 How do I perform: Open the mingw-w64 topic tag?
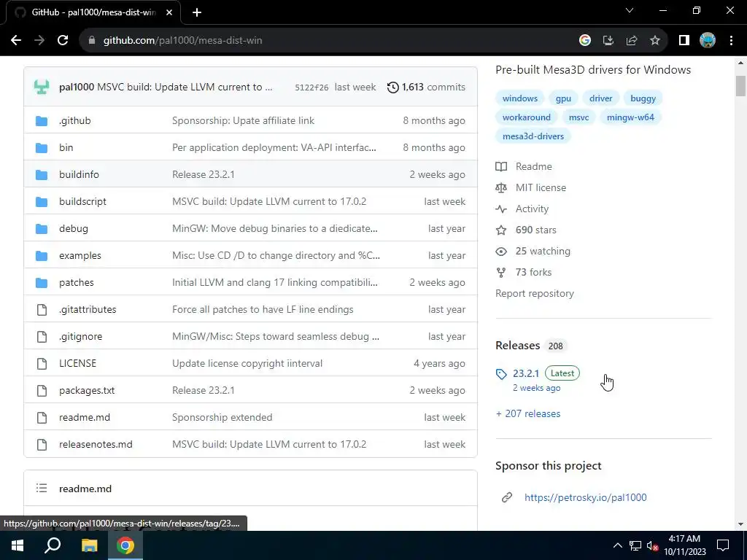630,117
